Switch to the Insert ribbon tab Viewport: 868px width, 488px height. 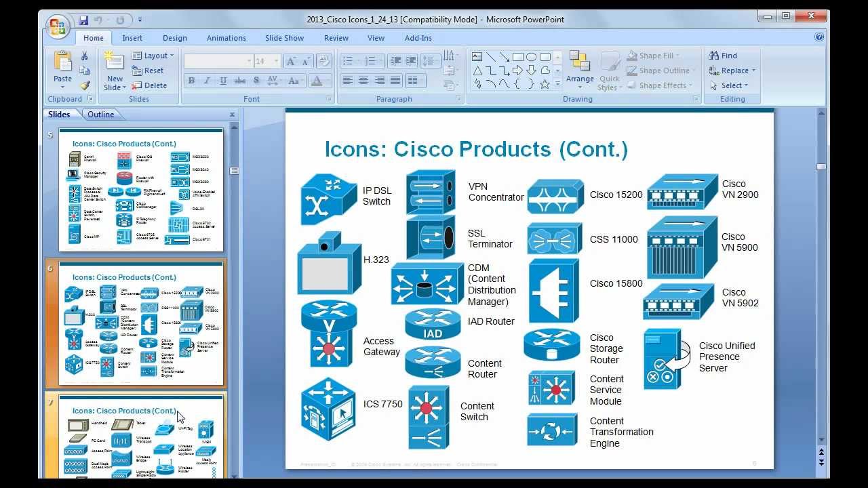132,38
